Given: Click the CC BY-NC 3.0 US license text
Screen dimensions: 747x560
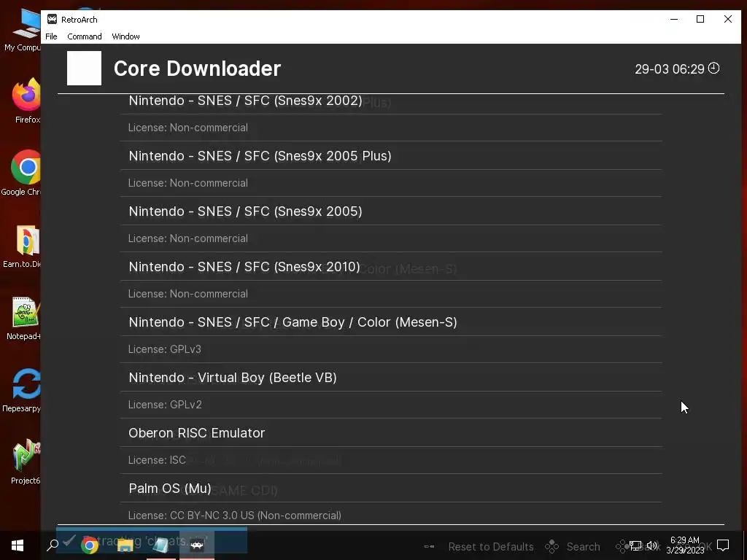Looking at the screenshot, I should [x=234, y=516].
